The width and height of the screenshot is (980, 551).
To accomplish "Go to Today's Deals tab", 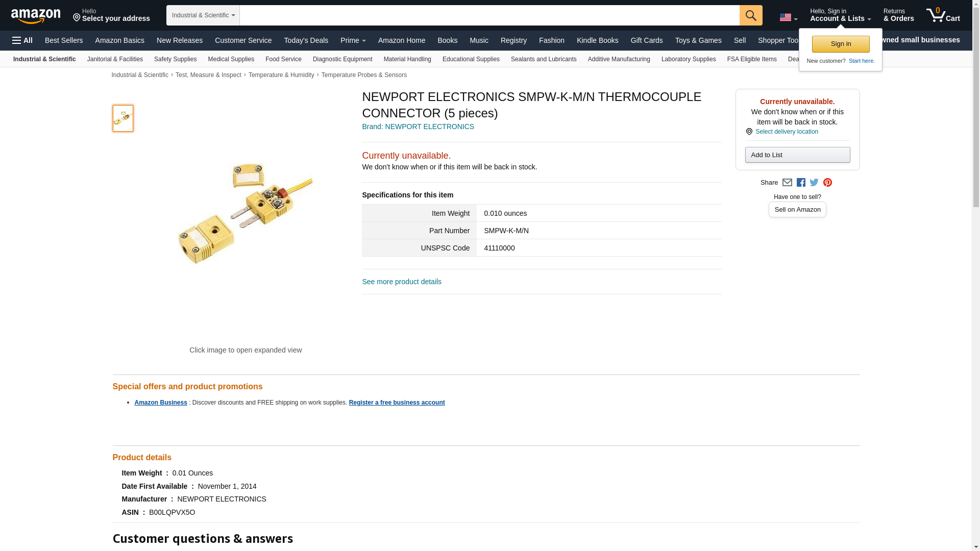I will 306,40.
